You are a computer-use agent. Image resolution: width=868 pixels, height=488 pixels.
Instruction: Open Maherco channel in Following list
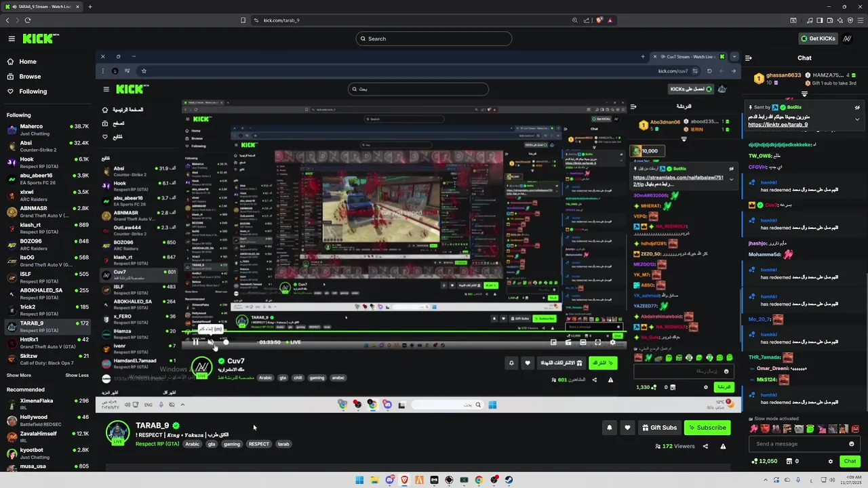click(47, 129)
